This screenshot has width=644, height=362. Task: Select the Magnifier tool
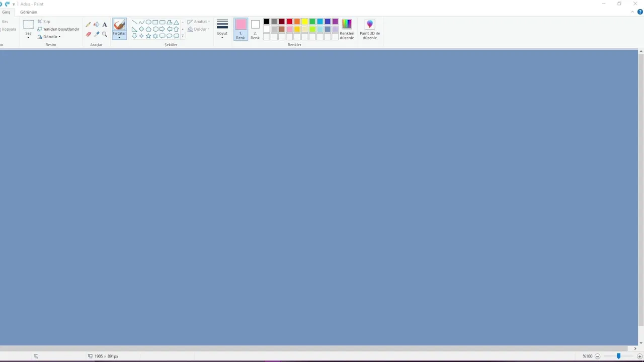pos(105,34)
